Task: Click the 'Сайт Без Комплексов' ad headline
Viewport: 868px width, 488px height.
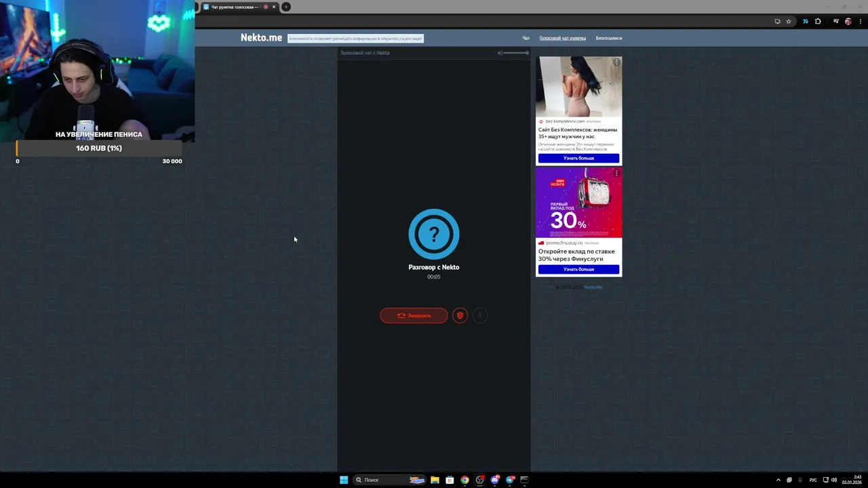Action: point(578,133)
